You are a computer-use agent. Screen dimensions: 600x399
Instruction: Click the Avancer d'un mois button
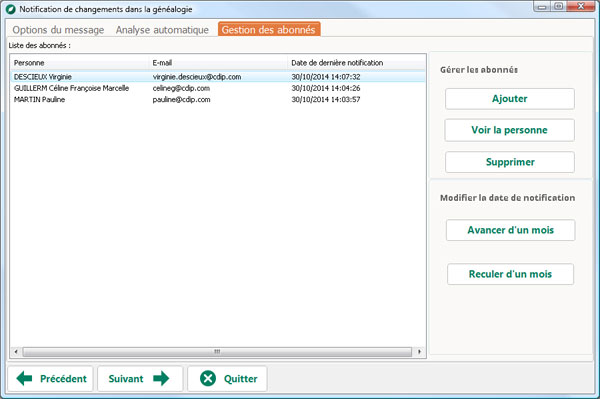[x=510, y=230]
